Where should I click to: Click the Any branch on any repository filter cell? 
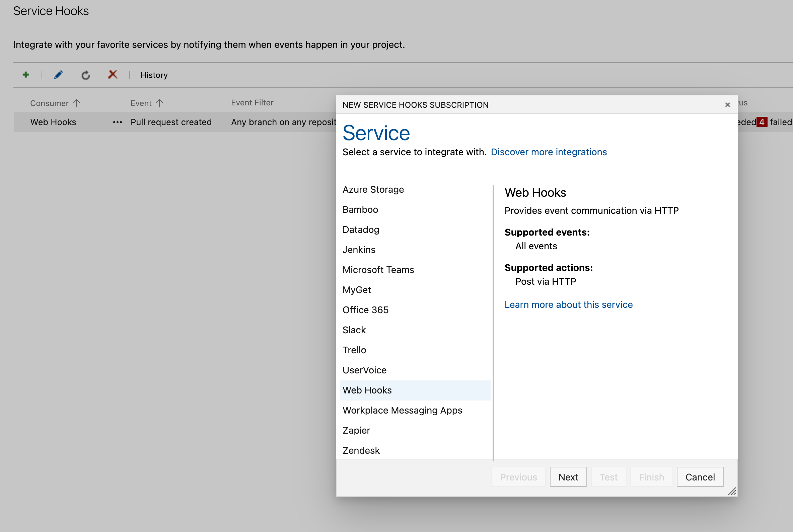click(x=284, y=122)
